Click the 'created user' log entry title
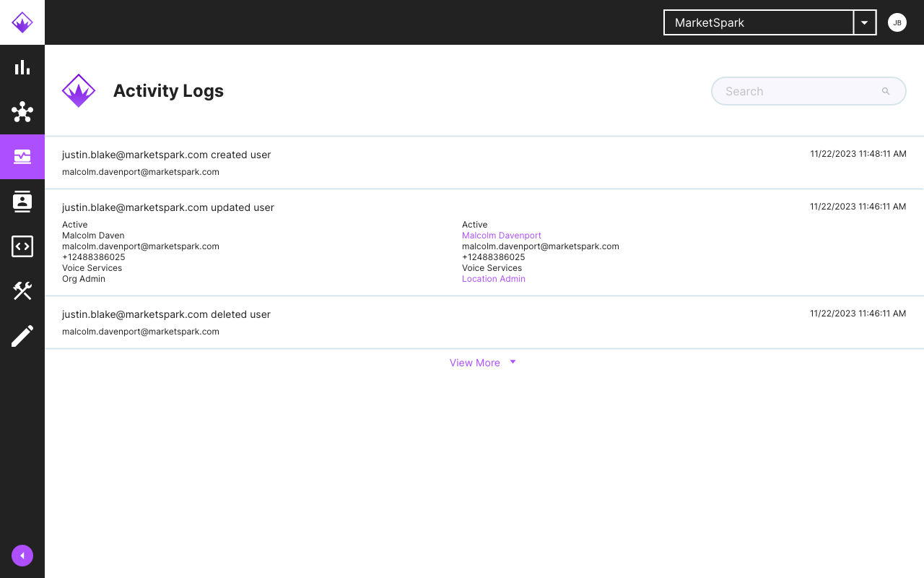924x578 pixels. pyautogui.click(x=167, y=155)
